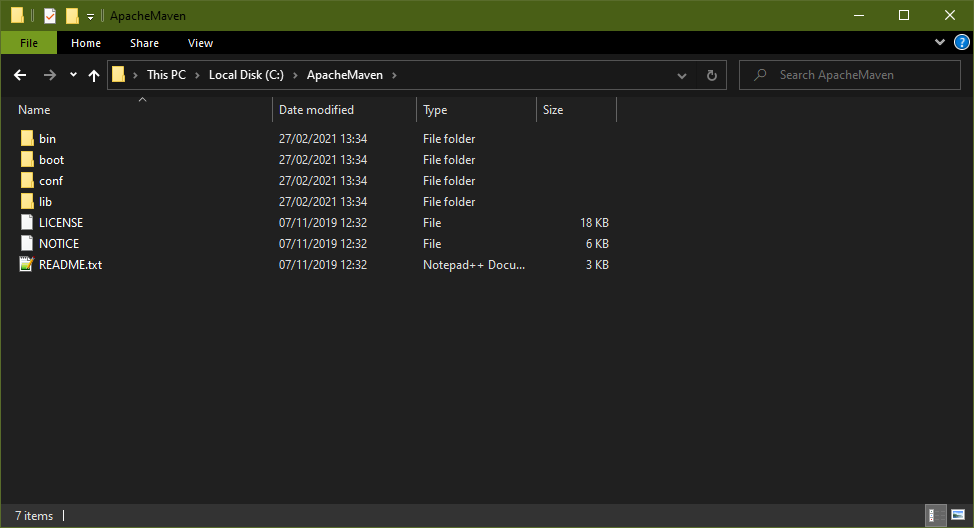Click the Refresh button in address bar
Viewport: 974px width, 528px height.
[712, 75]
